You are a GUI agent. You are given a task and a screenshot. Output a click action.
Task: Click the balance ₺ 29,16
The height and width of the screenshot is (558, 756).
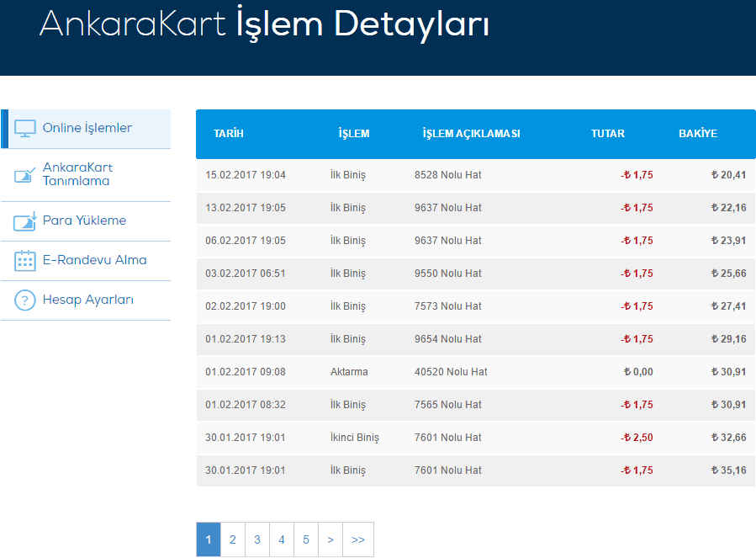click(x=728, y=339)
